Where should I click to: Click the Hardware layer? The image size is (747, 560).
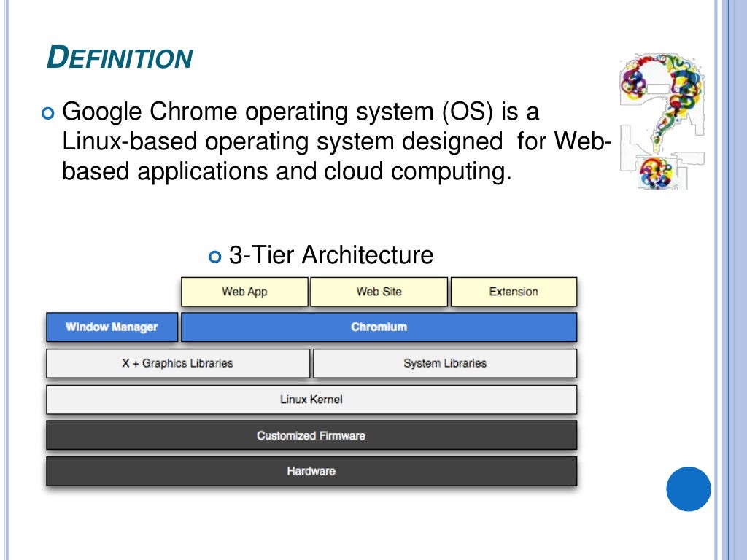point(311,472)
